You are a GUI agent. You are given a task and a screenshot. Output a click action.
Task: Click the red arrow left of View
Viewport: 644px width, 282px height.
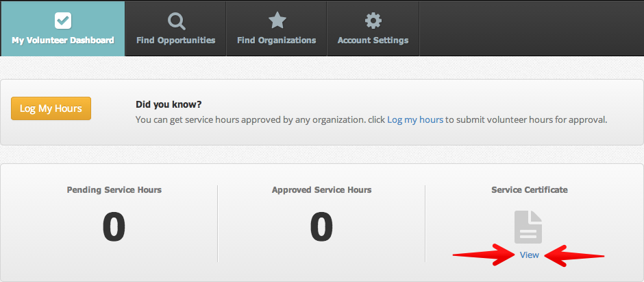click(483, 255)
